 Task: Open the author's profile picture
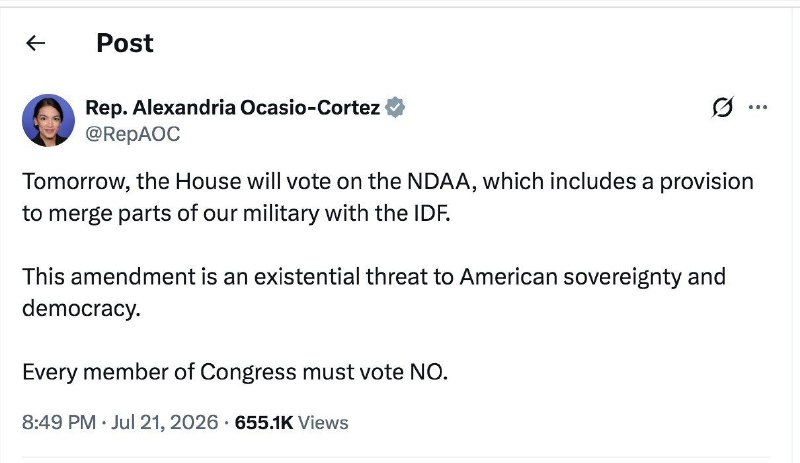(x=48, y=120)
